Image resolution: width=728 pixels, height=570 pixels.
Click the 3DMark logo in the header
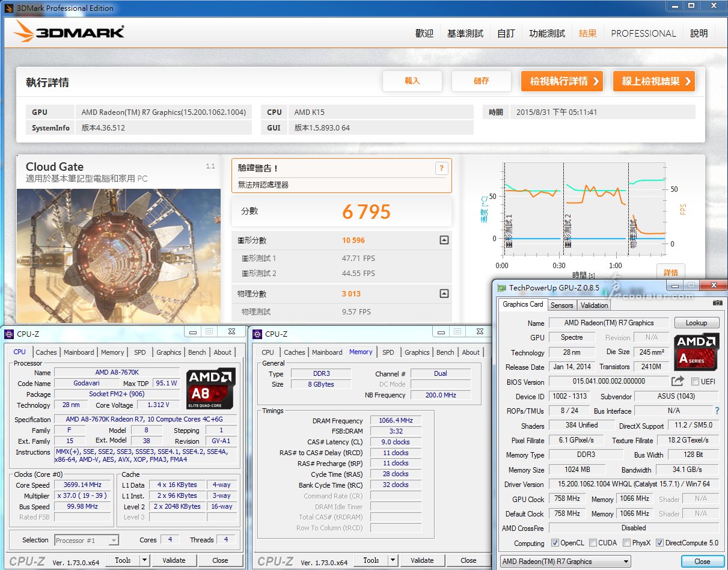coord(69,33)
